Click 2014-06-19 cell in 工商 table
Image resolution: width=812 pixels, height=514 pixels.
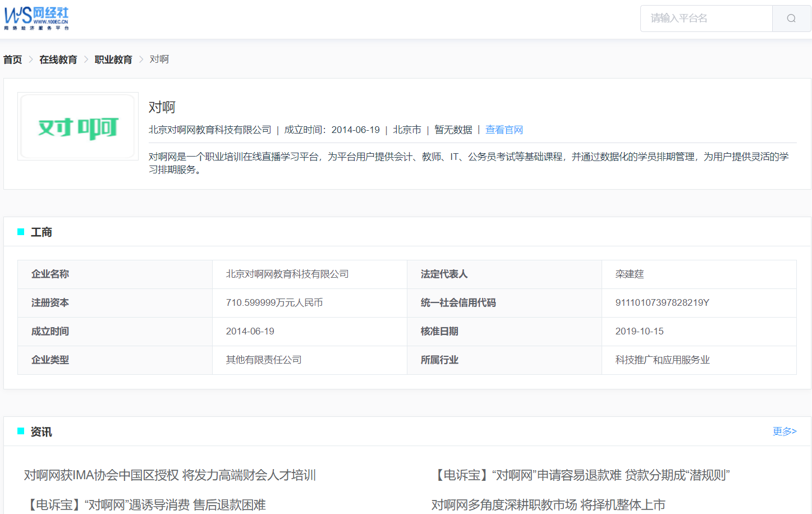[310, 332]
